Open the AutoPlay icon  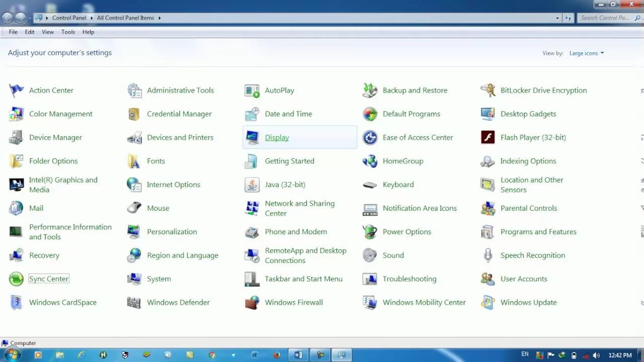pyautogui.click(x=252, y=90)
